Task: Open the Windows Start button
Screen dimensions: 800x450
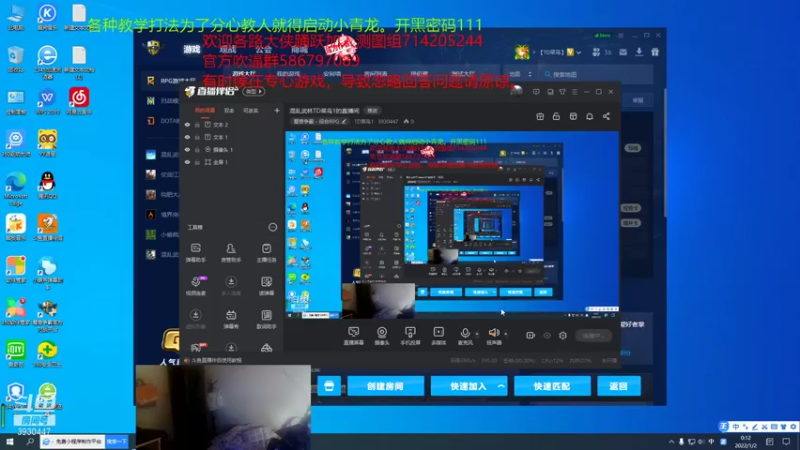Action: 10,441
